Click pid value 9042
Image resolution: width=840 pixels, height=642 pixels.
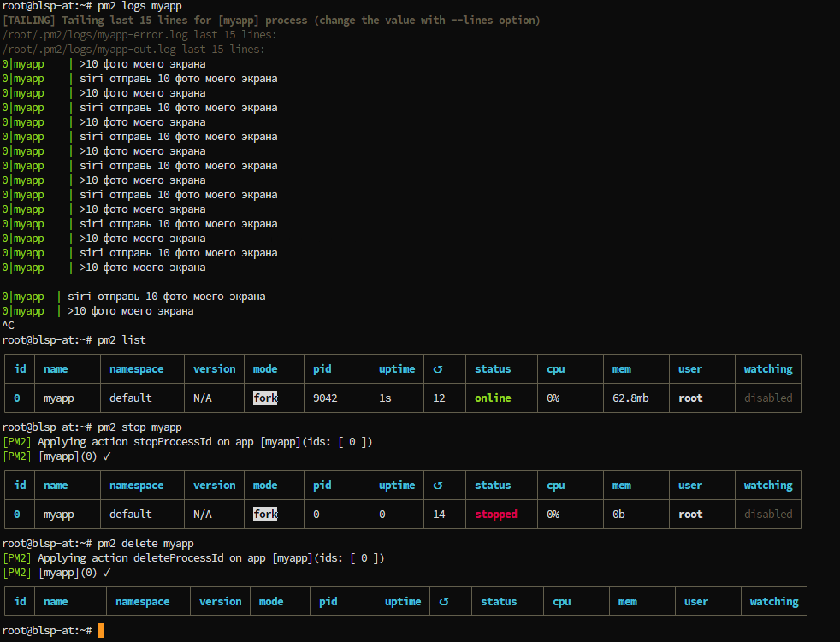[325, 398]
